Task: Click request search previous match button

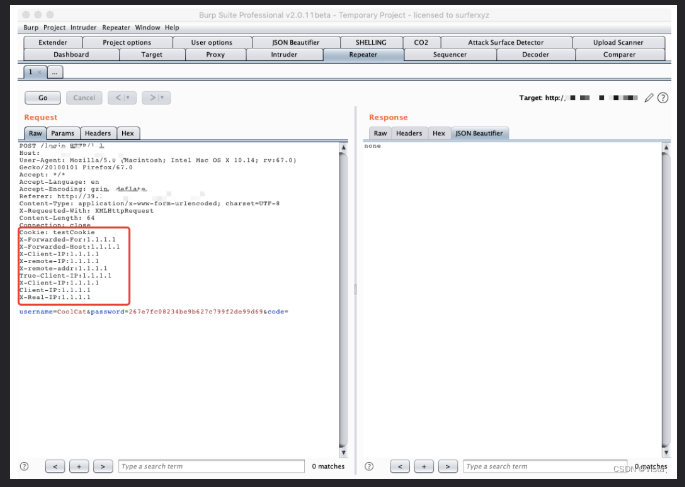Action: [x=55, y=466]
